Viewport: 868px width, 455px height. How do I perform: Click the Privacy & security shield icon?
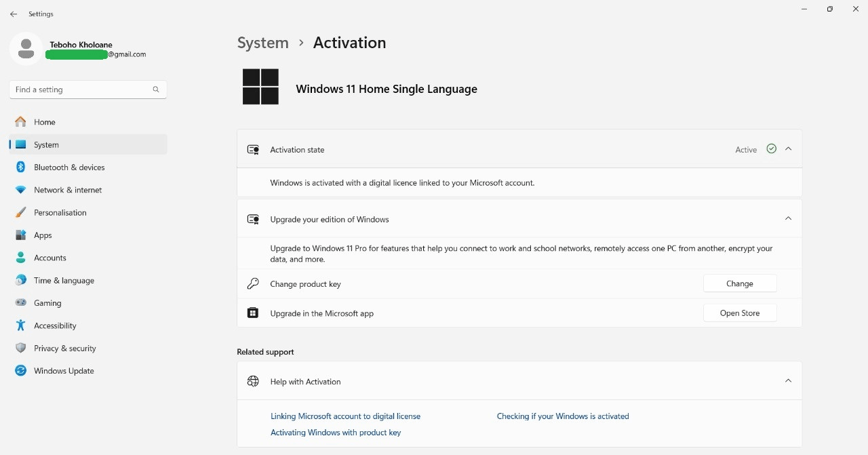pos(21,349)
